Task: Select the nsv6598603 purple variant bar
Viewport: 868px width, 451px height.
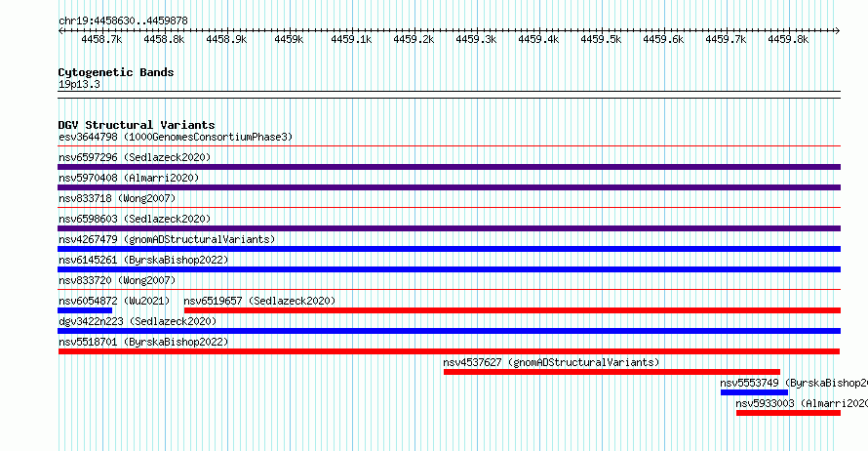Action: [x=449, y=228]
